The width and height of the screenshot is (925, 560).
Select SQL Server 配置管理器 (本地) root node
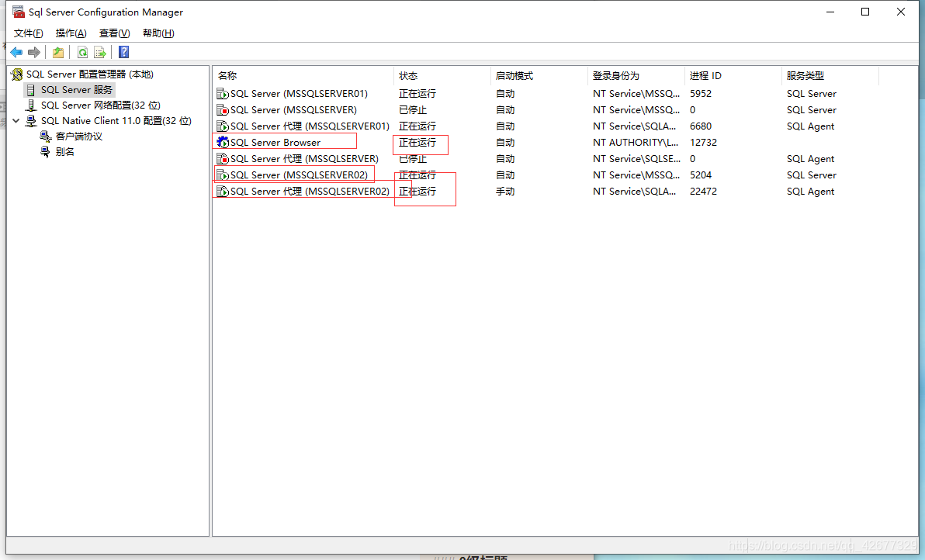tap(90, 74)
